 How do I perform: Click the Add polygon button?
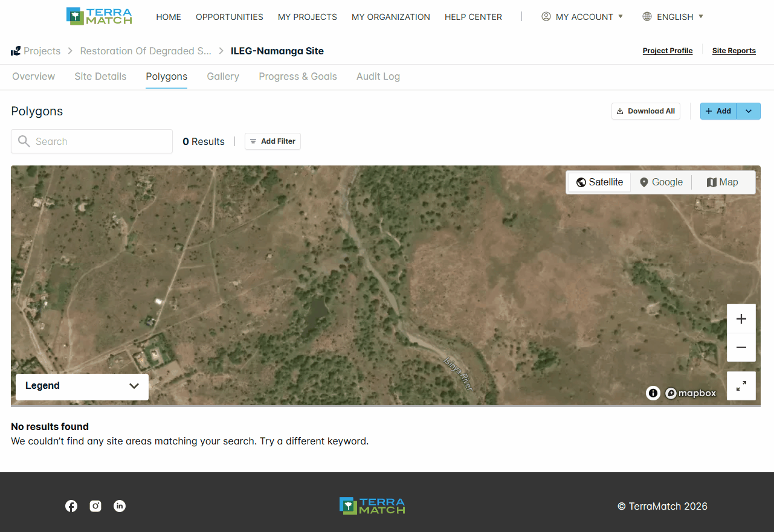[x=718, y=111]
